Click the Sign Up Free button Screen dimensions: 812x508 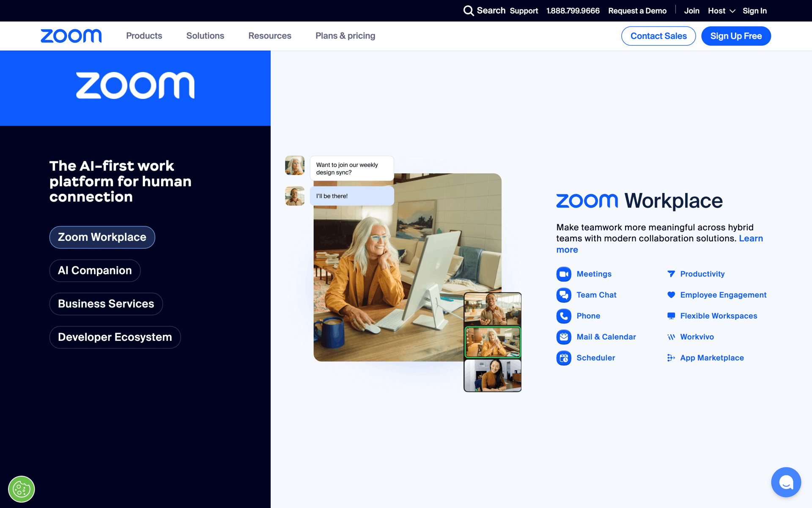click(x=736, y=36)
